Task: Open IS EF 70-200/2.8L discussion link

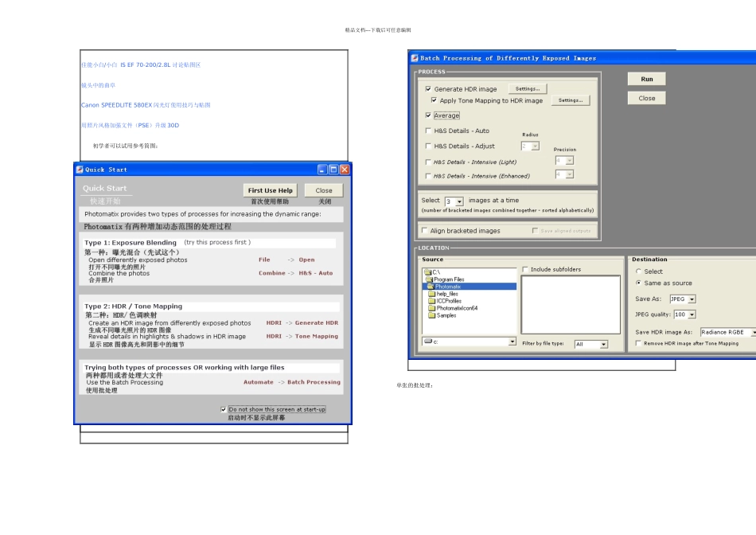Action: point(141,64)
